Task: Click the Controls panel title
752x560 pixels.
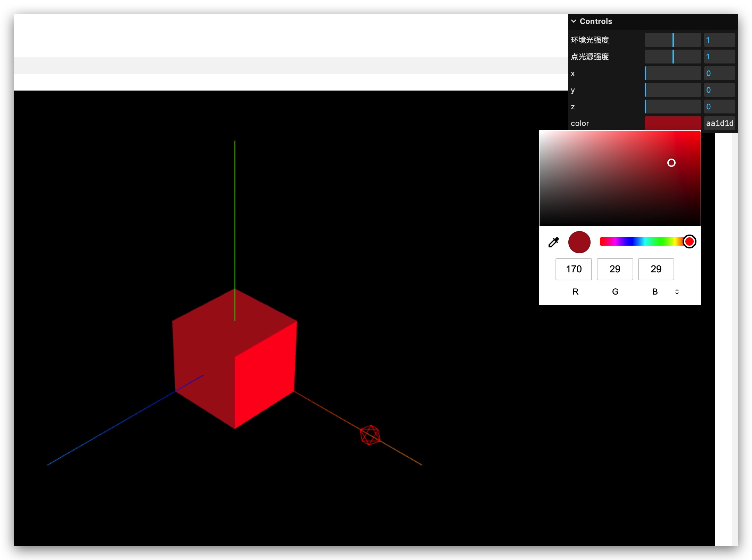Action: pyautogui.click(x=596, y=21)
